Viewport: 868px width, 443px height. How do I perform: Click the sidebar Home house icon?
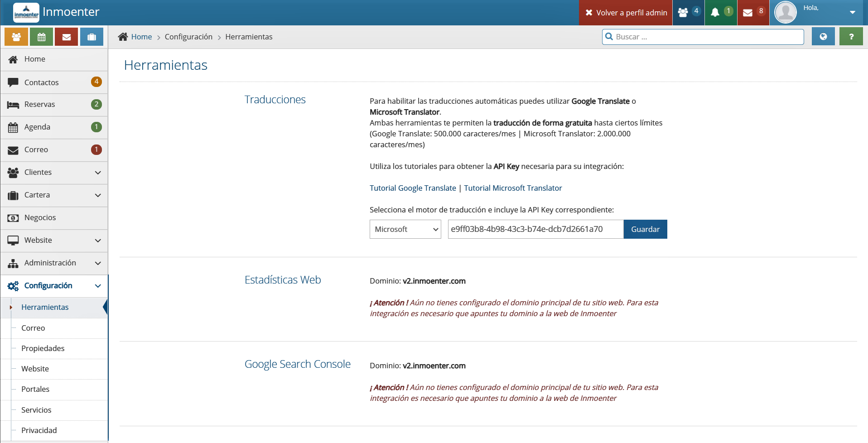tap(13, 59)
